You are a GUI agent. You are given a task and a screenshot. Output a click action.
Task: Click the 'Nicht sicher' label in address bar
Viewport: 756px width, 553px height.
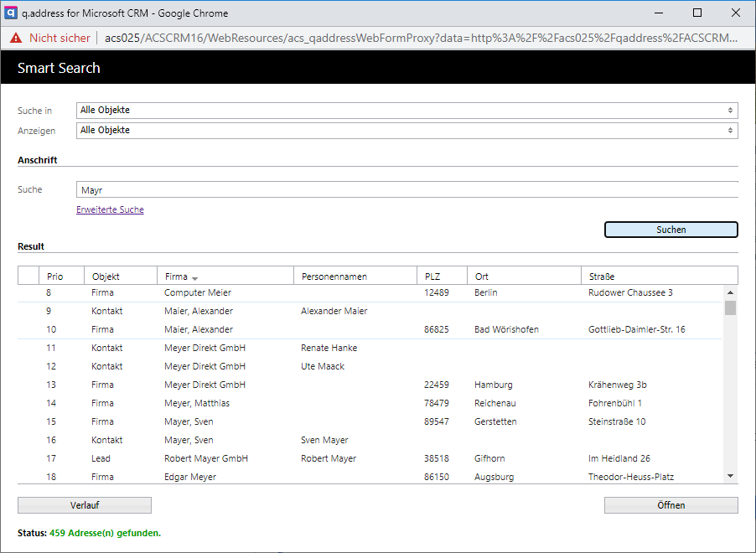tap(60, 38)
